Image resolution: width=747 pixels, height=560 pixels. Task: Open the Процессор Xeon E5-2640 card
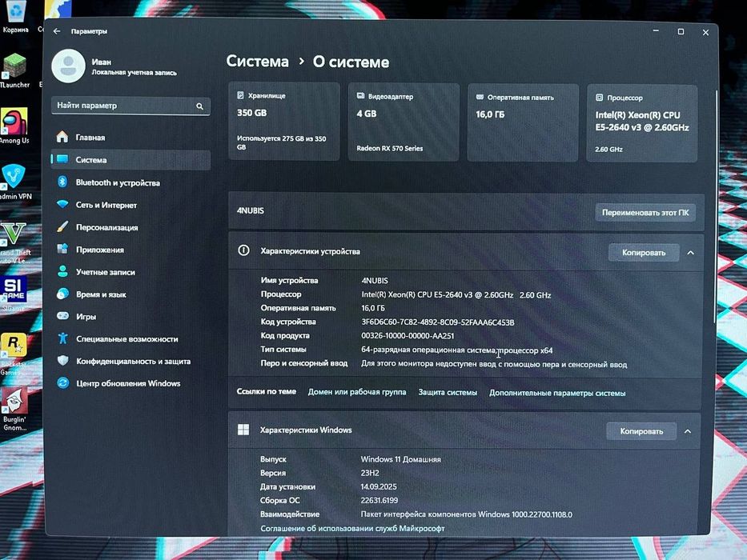pos(641,123)
